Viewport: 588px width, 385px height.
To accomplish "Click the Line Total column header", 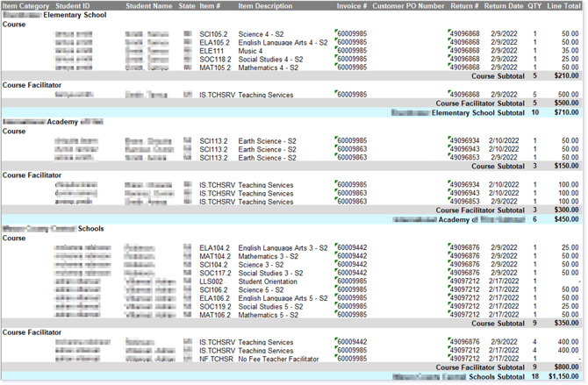I will tap(563, 6).
